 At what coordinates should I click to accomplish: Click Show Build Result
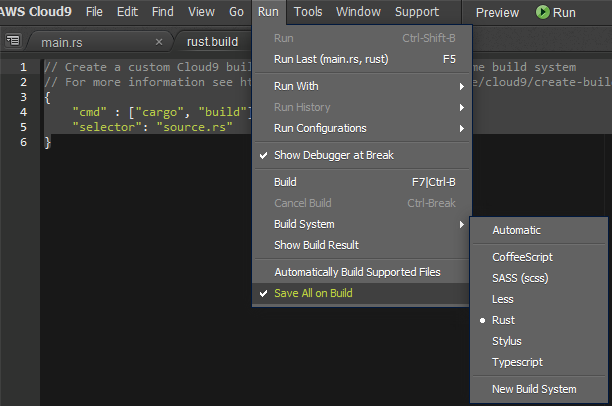[x=316, y=245]
